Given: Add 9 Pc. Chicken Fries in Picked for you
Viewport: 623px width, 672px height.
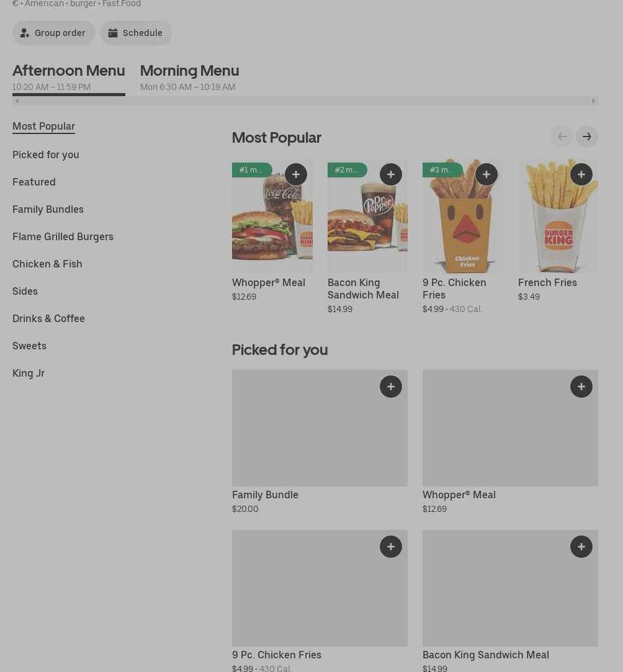Looking at the screenshot, I should [x=391, y=547].
